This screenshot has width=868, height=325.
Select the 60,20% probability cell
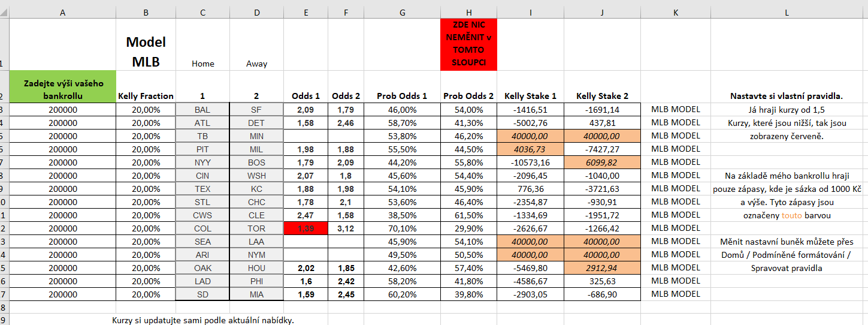click(x=402, y=294)
